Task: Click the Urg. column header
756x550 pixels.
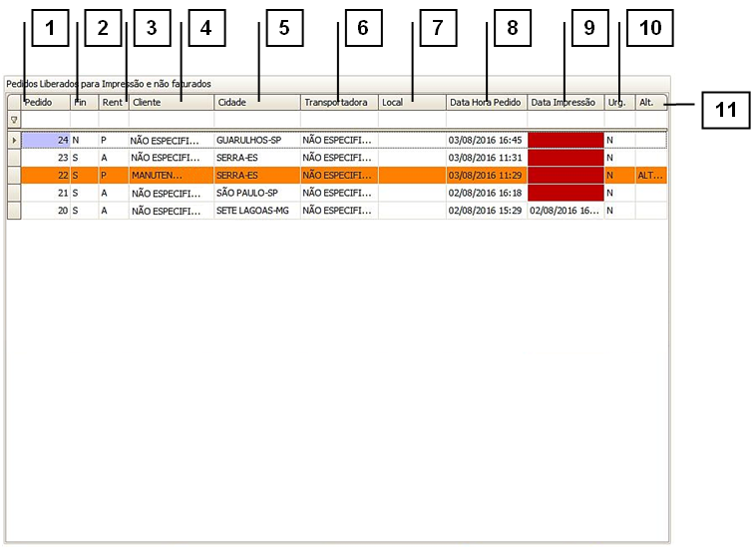Action: pyautogui.click(x=618, y=102)
